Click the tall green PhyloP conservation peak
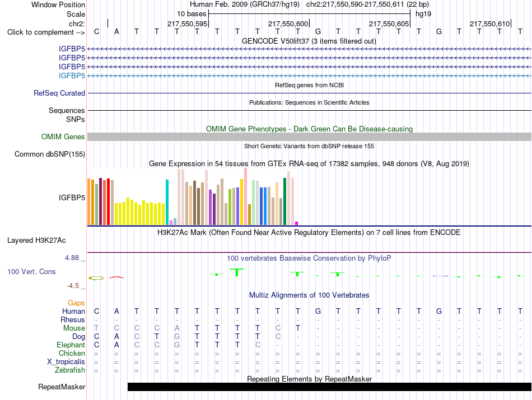 237,272
